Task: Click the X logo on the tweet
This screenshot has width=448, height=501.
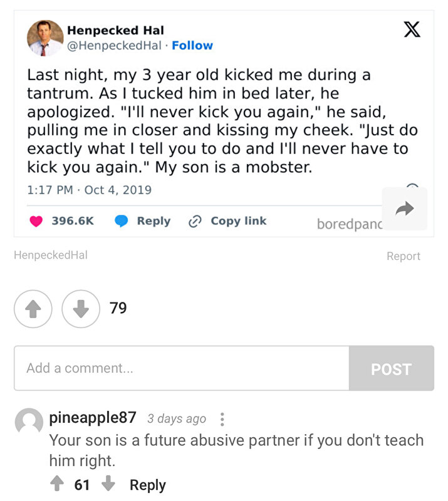Action: [x=412, y=29]
